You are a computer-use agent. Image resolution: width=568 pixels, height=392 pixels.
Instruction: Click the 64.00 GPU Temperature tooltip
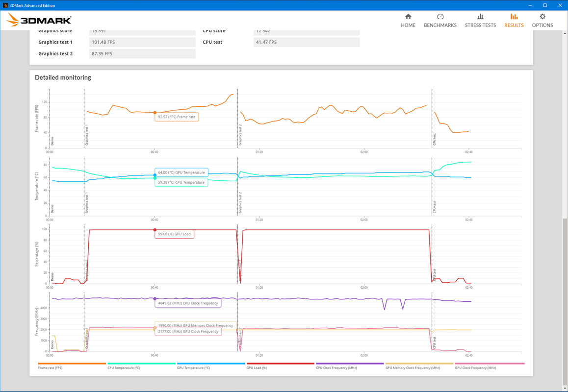(x=181, y=172)
